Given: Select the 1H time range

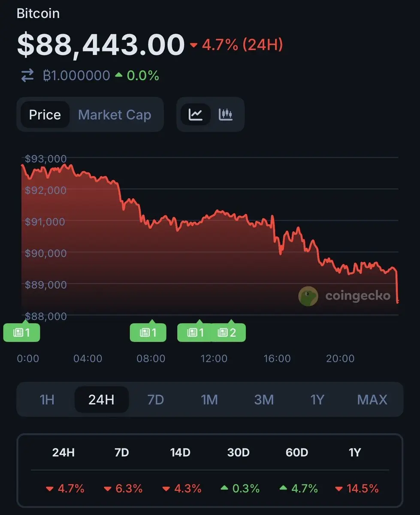Looking at the screenshot, I should pos(47,400).
